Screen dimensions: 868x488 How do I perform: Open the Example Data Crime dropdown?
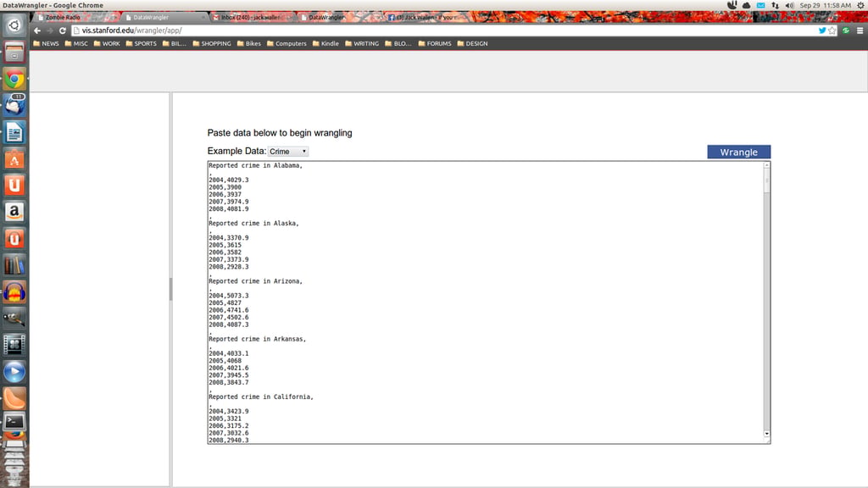(x=288, y=152)
